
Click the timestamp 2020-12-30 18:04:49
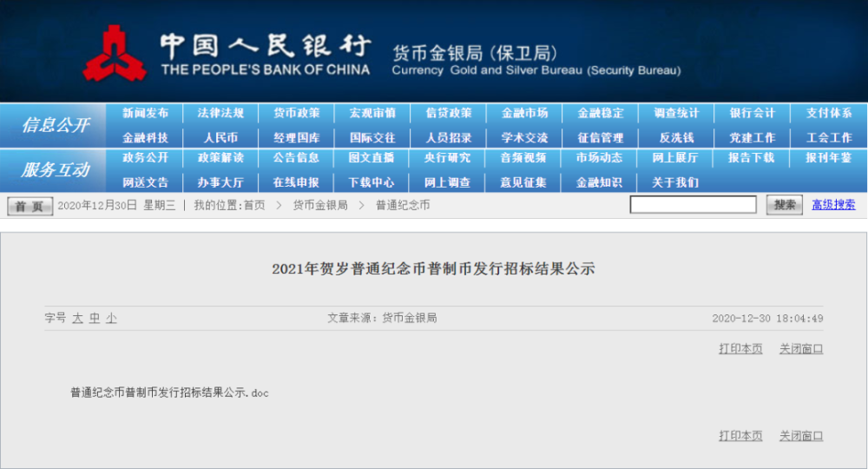point(767,319)
